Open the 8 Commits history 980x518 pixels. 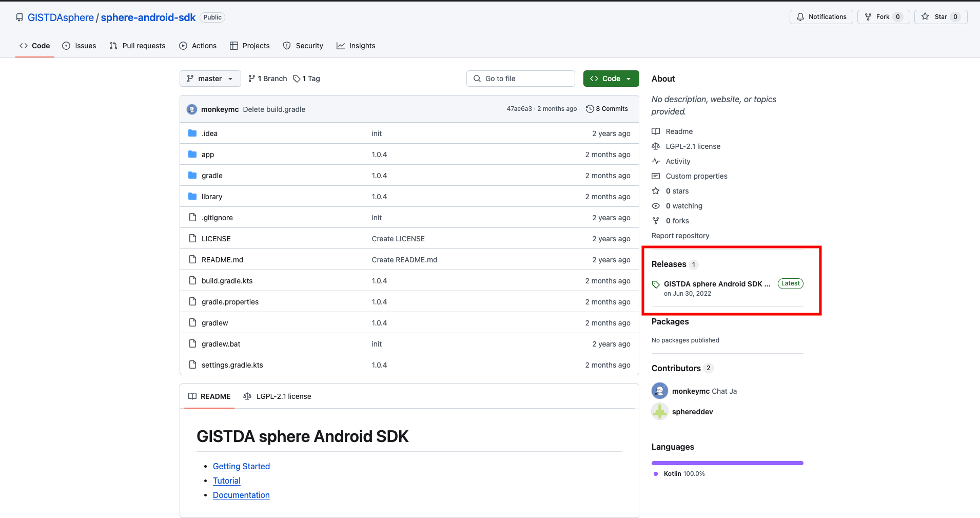[x=607, y=108]
